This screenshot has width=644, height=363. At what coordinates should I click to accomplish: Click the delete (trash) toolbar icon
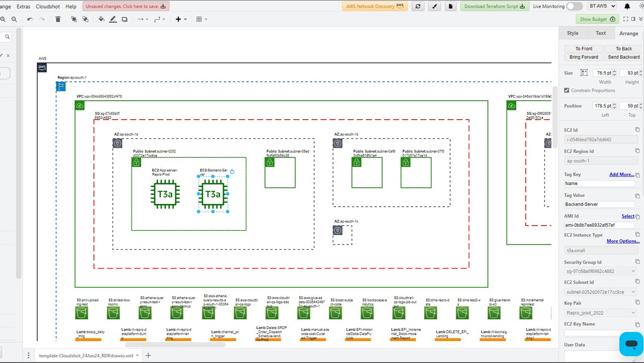tap(58, 19)
